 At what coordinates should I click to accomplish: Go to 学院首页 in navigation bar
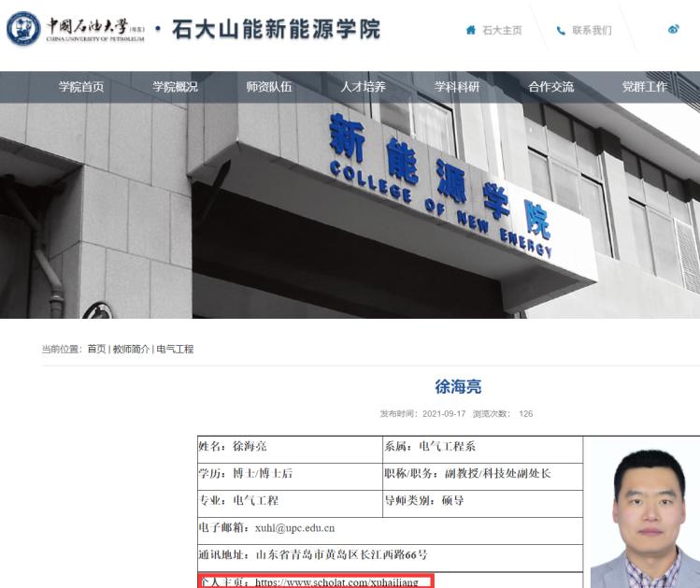[81, 87]
